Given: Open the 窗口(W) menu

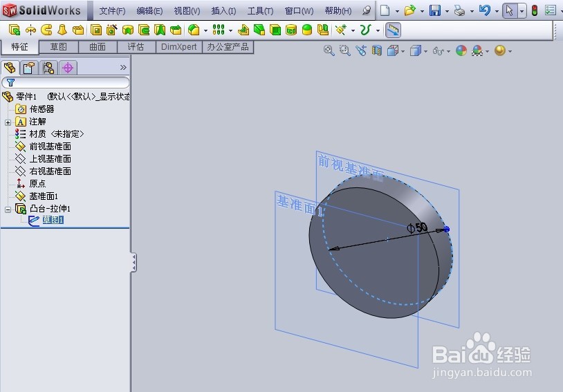Looking at the screenshot, I should 299,11.
